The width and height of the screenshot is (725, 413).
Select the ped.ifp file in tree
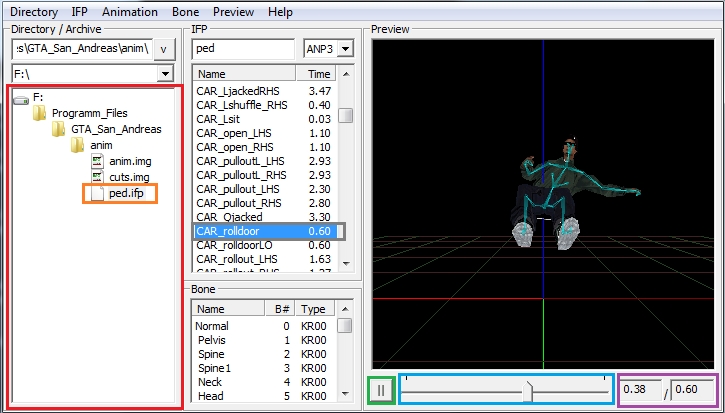(x=123, y=193)
